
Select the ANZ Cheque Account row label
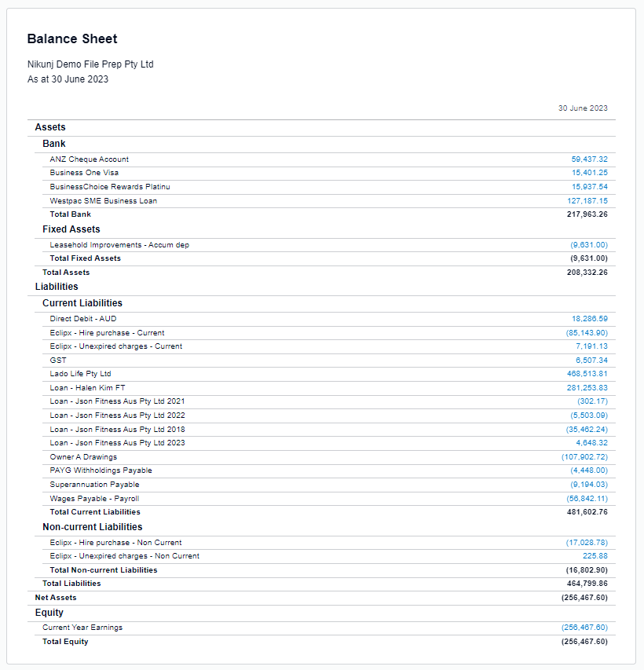click(x=89, y=159)
